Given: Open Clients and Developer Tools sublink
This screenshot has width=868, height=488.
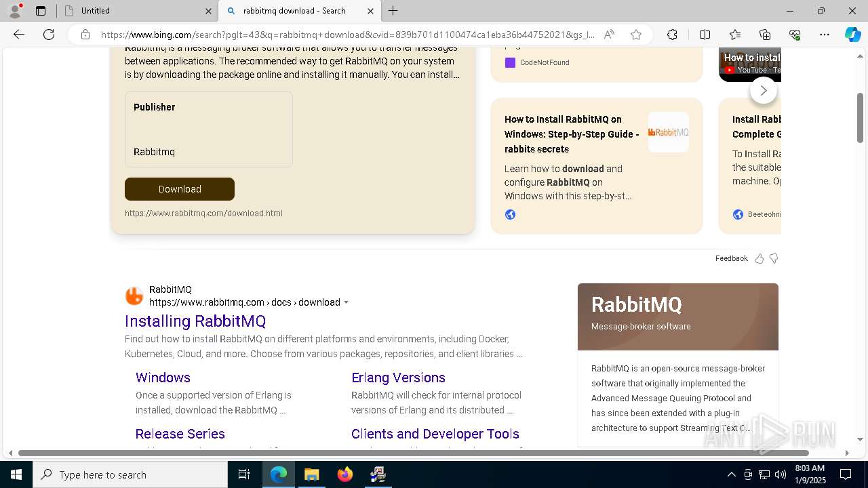Looking at the screenshot, I should pyautogui.click(x=435, y=434).
